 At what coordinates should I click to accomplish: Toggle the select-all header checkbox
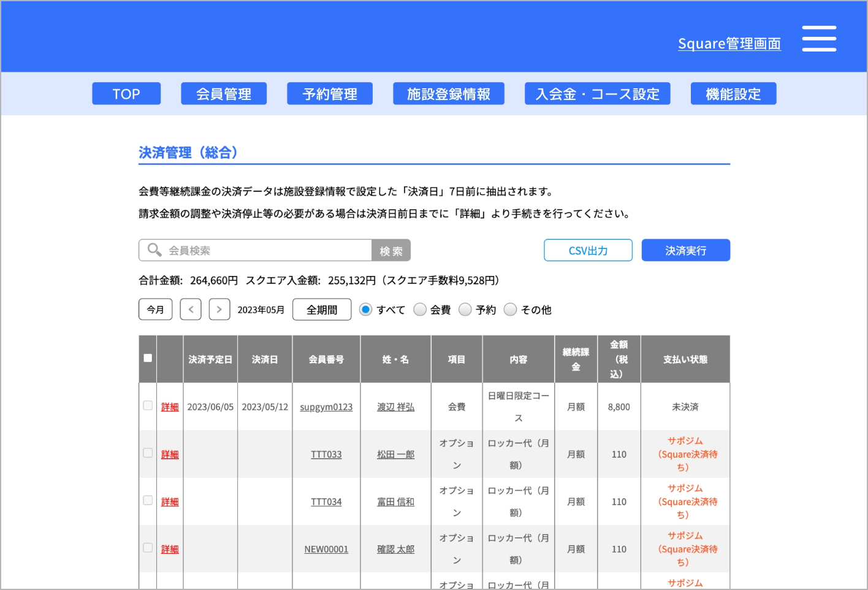coord(148,358)
